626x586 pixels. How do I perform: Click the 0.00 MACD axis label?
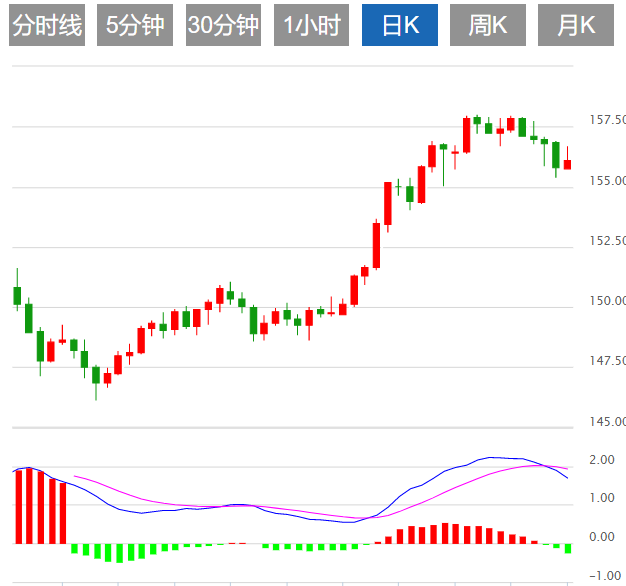602,537
